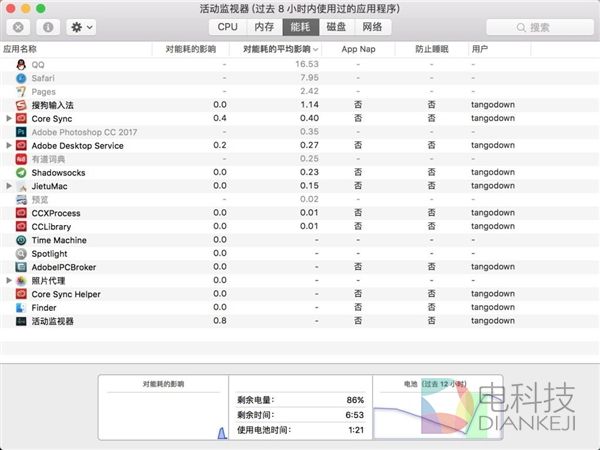Screen dimensions: 600x450
Task: Sort by App Nap column header
Action: pos(358,49)
